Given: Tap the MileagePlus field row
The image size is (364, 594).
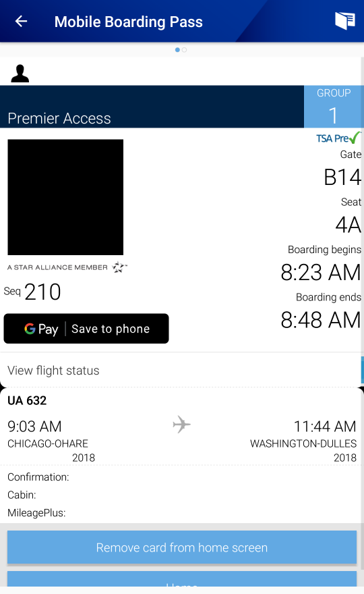Looking at the screenshot, I should click(x=181, y=512).
